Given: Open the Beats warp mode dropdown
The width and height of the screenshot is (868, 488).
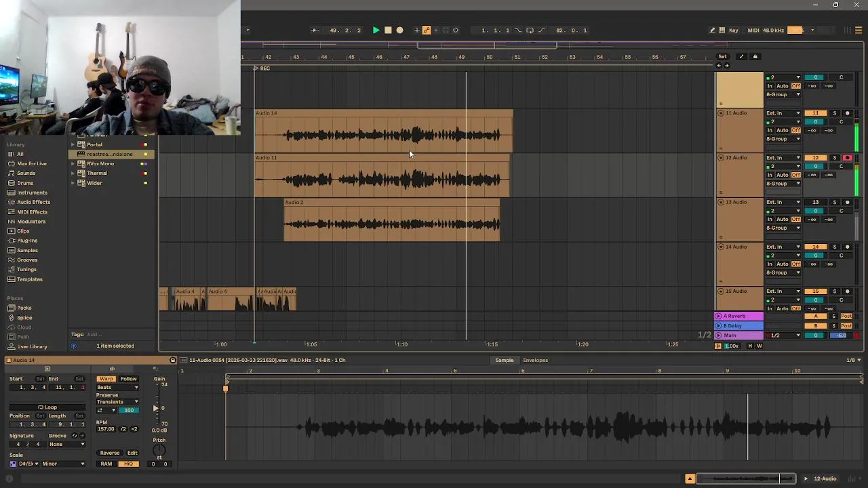Looking at the screenshot, I should pyautogui.click(x=117, y=388).
